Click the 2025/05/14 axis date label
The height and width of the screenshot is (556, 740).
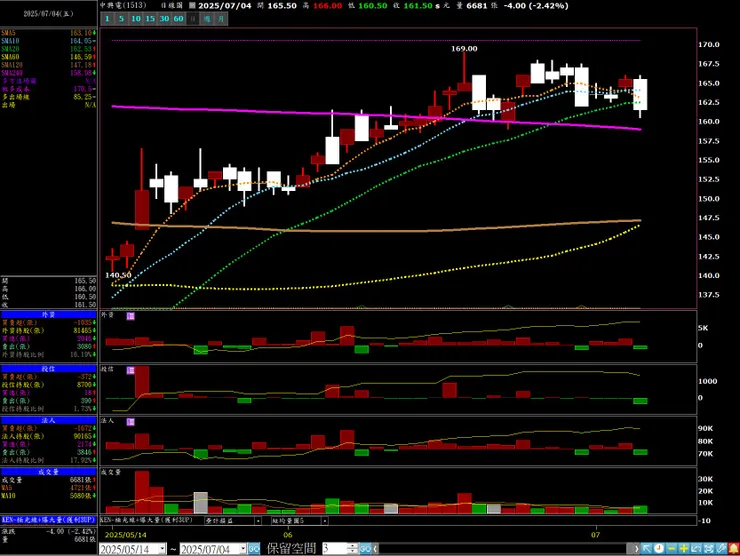click(x=126, y=535)
